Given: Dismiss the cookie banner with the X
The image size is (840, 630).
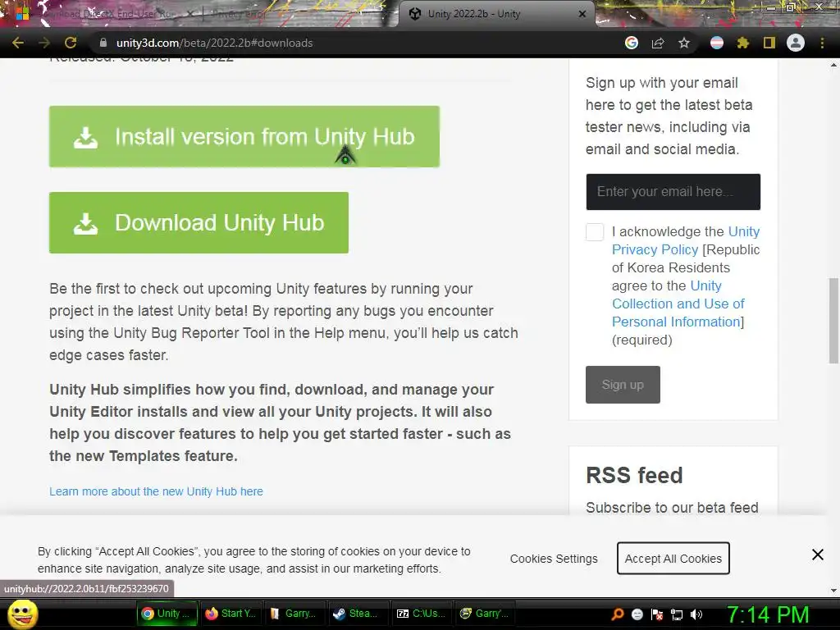Looking at the screenshot, I should [x=818, y=555].
